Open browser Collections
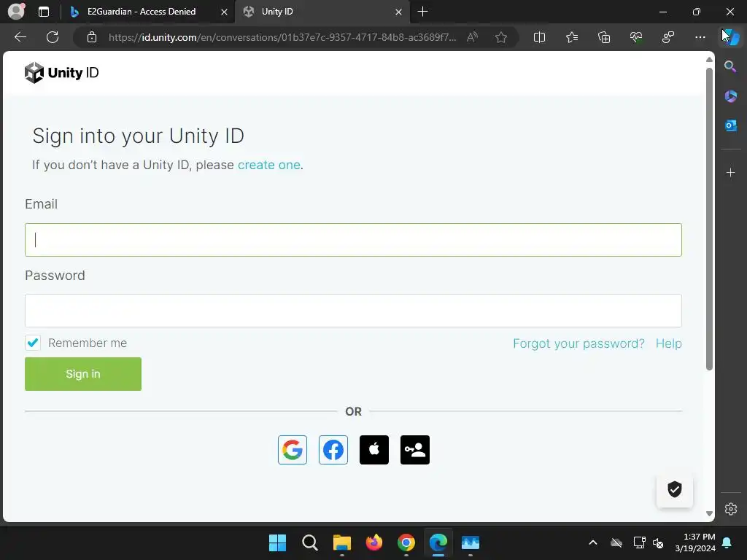Image resolution: width=747 pixels, height=560 pixels. click(x=603, y=37)
